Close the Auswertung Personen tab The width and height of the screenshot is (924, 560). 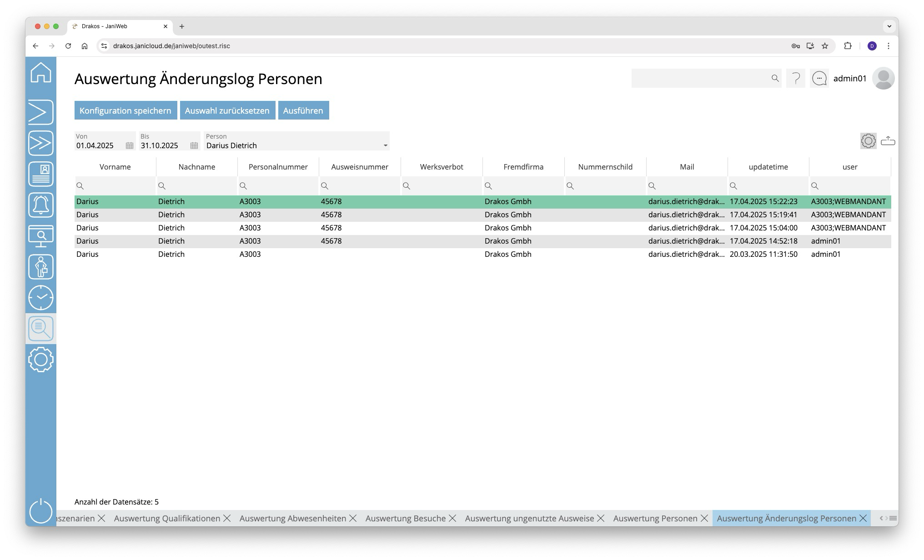[x=704, y=518]
